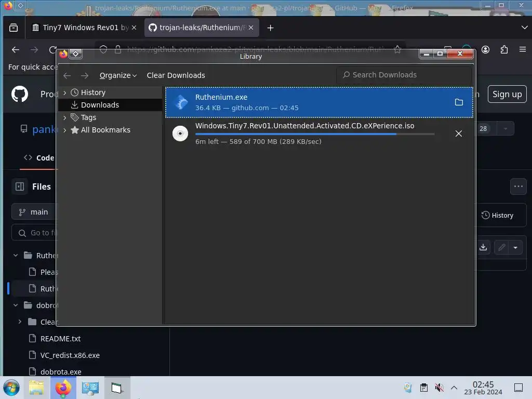Image resolution: width=532 pixels, height=399 pixels.
Task: Close the trojan-leaks GitHub tab
Action: (x=251, y=28)
